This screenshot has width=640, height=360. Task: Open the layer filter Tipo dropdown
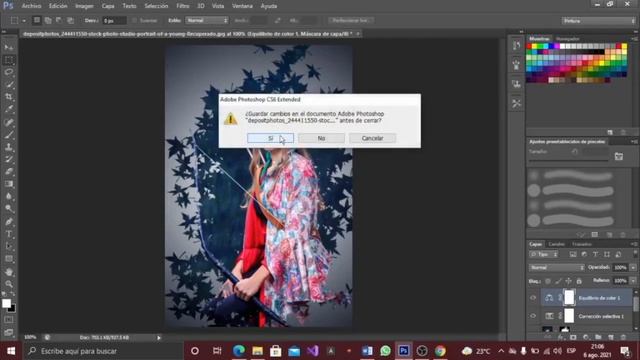pyautogui.click(x=544, y=254)
